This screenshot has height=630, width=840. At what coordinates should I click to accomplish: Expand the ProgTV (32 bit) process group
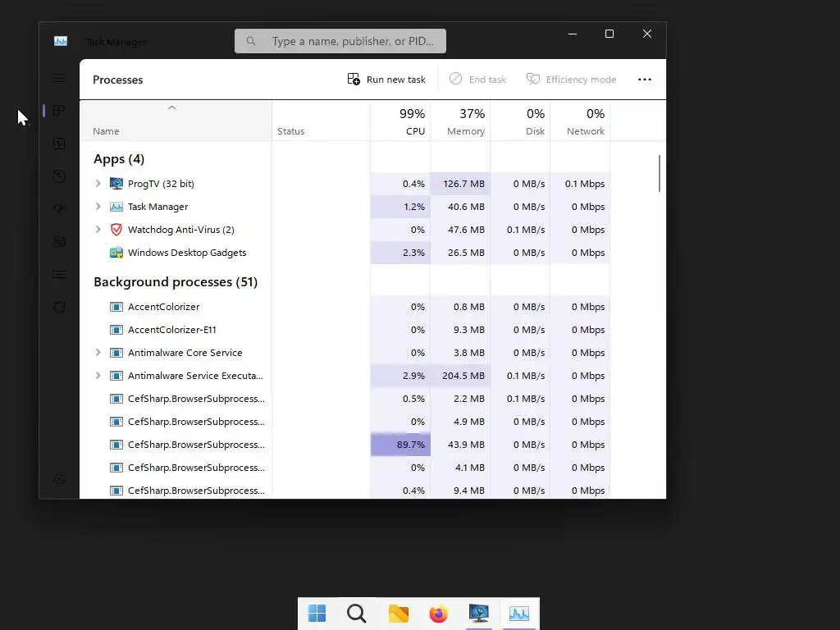[98, 184]
